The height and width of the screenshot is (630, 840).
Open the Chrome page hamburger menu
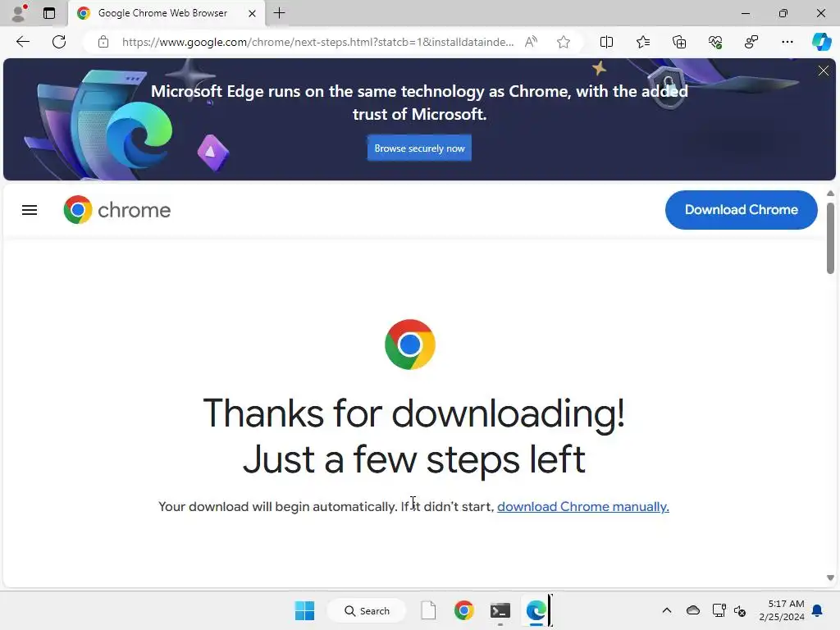pyautogui.click(x=30, y=210)
